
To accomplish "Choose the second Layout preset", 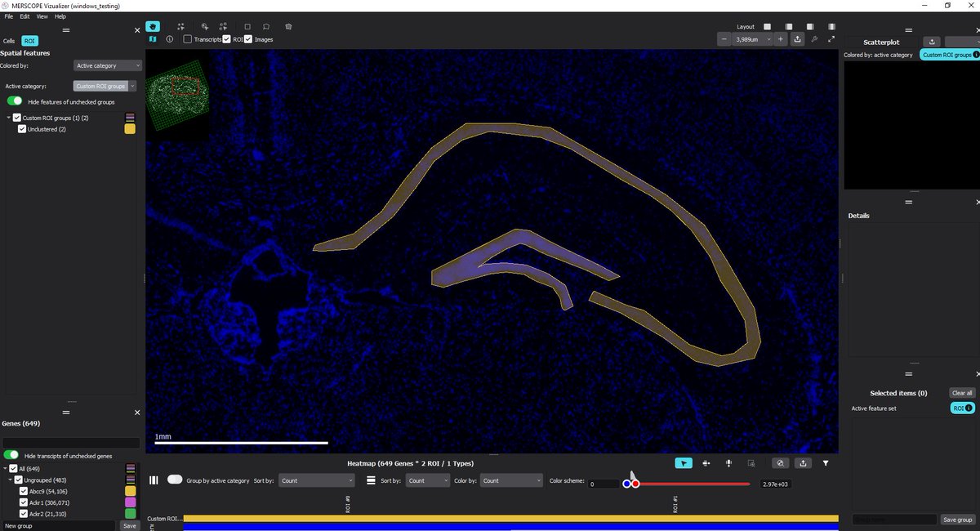I will [789, 26].
